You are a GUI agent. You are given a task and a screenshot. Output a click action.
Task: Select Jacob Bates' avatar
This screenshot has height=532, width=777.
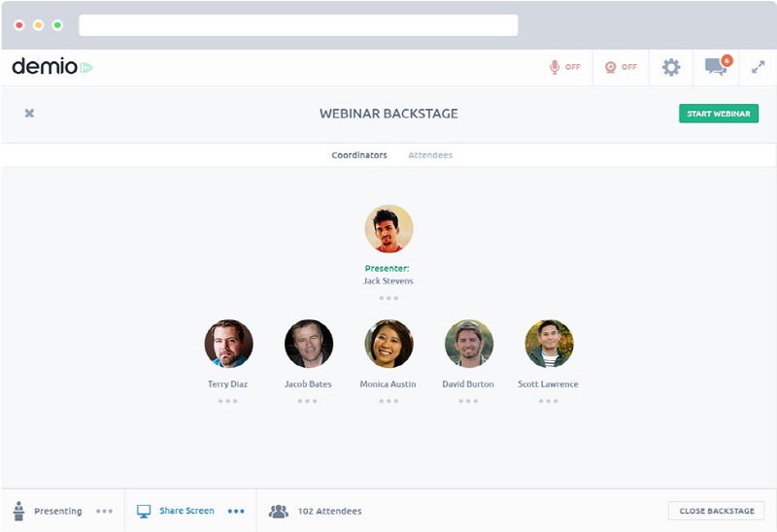point(309,344)
